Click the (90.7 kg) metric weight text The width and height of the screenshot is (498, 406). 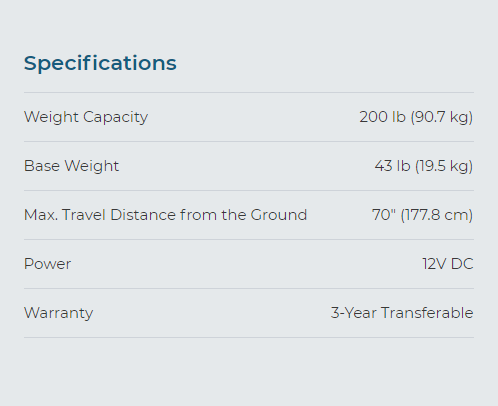[x=442, y=117]
